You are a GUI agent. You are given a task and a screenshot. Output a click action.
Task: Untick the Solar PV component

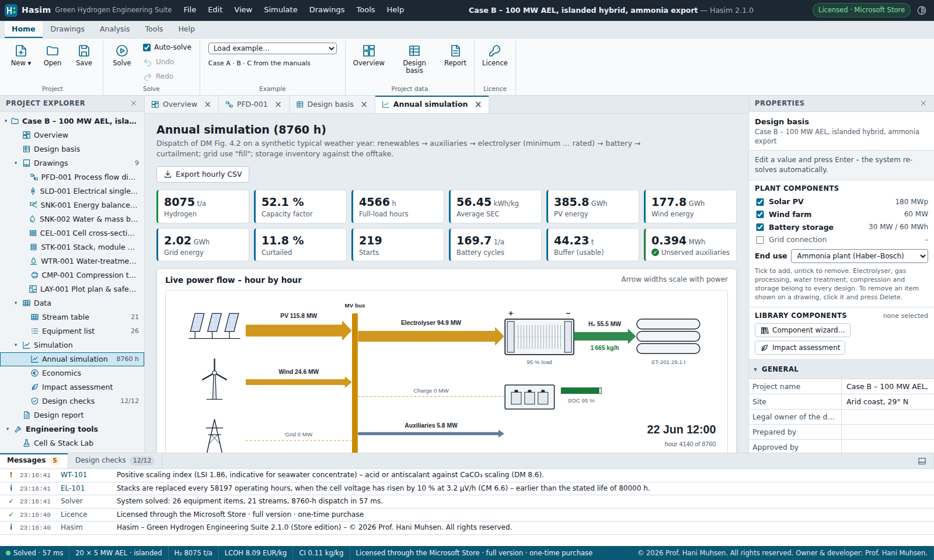pos(760,202)
